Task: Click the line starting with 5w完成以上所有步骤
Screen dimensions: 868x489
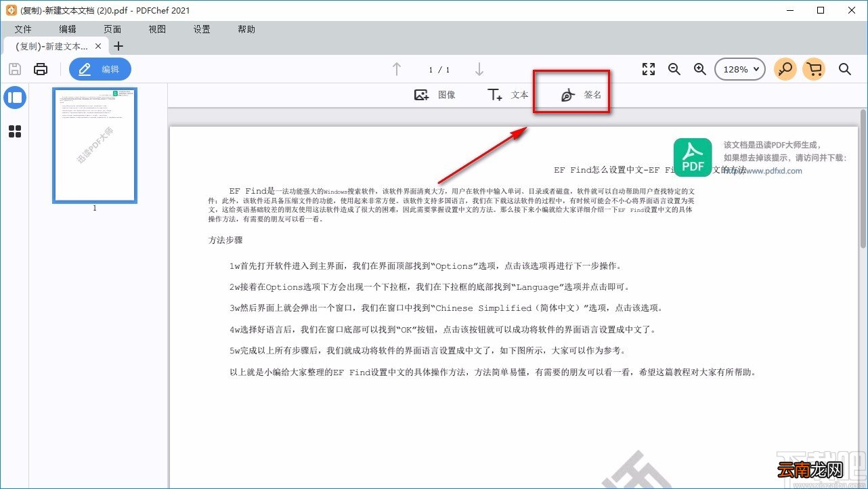Action: (428, 351)
